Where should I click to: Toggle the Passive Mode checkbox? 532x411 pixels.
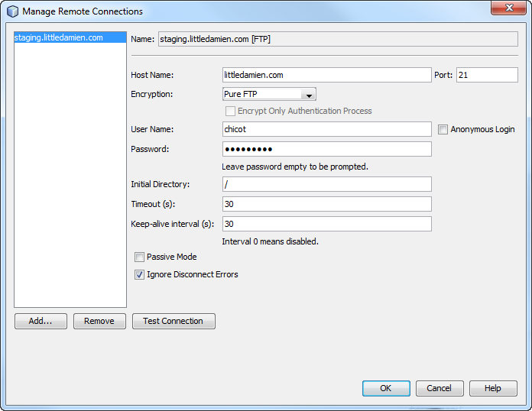[x=139, y=257]
